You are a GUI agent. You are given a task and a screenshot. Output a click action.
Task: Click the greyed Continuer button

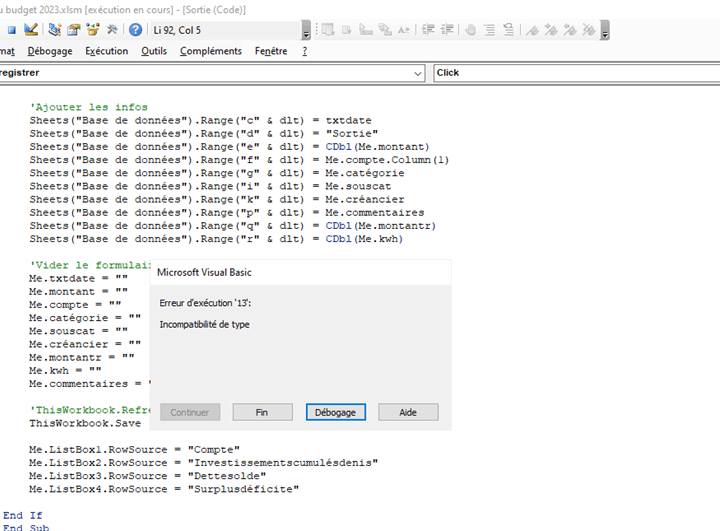190,412
